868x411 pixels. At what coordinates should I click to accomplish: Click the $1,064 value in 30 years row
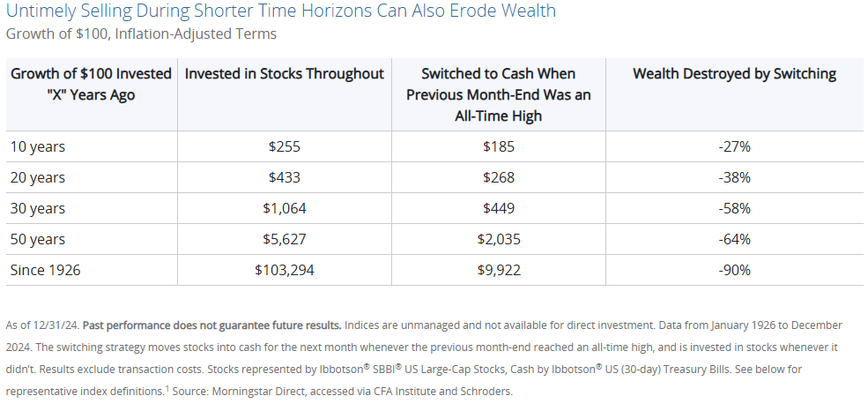(285, 209)
